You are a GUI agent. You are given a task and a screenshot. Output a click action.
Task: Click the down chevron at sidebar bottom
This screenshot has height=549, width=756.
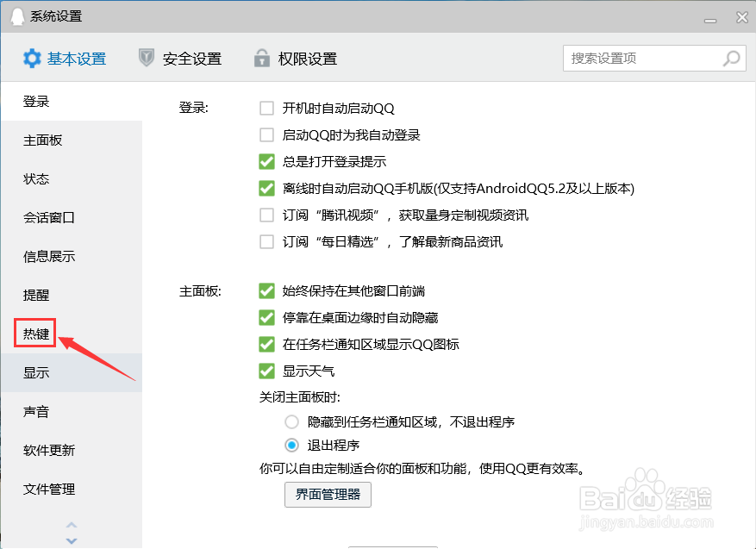pos(71,539)
